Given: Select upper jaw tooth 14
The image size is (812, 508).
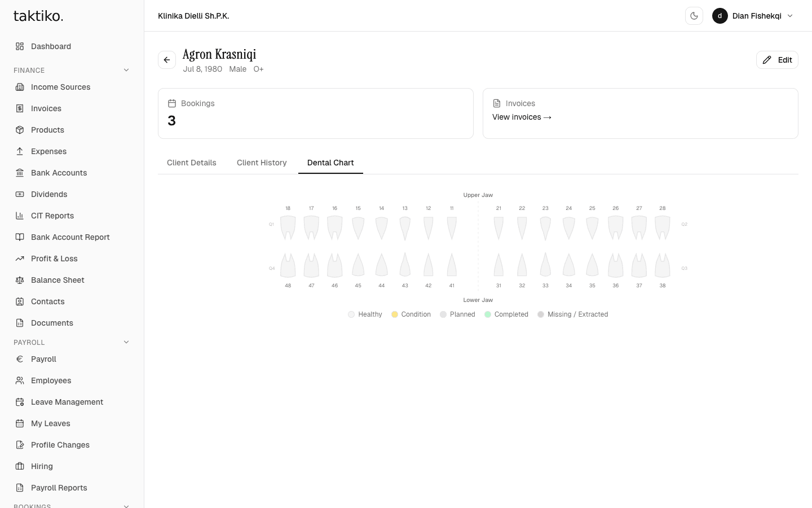Looking at the screenshot, I should [382, 227].
